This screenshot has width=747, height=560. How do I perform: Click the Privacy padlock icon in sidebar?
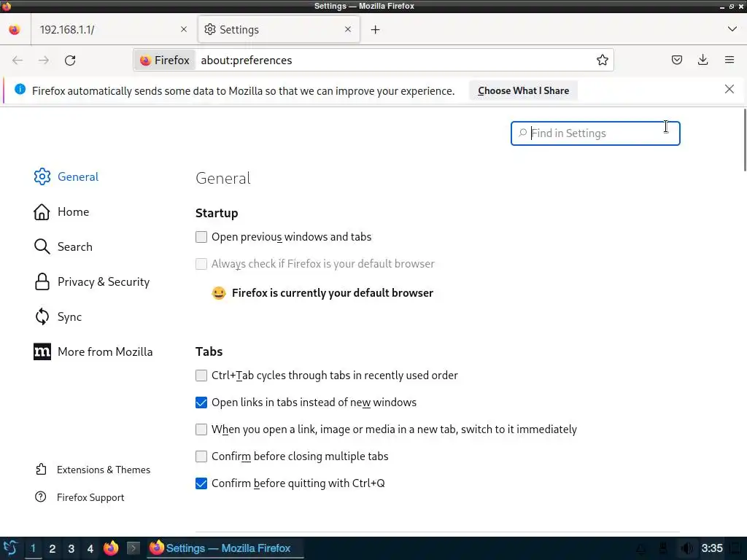[x=42, y=282]
